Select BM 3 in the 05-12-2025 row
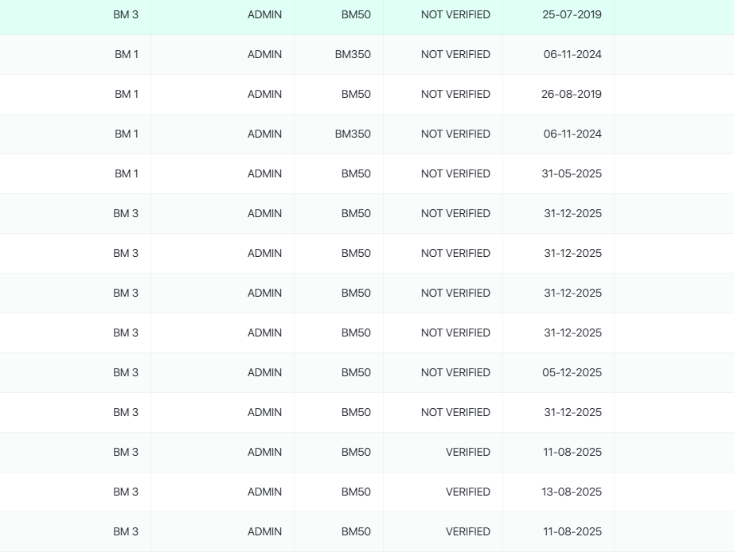This screenshot has height=560, width=734. pos(126,372)
